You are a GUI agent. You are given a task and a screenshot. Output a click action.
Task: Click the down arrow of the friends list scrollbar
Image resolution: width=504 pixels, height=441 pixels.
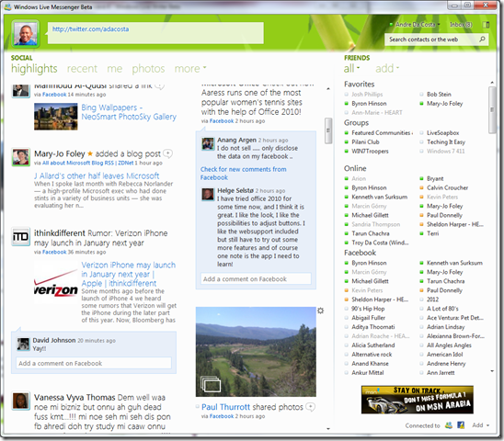click(492, 371)
